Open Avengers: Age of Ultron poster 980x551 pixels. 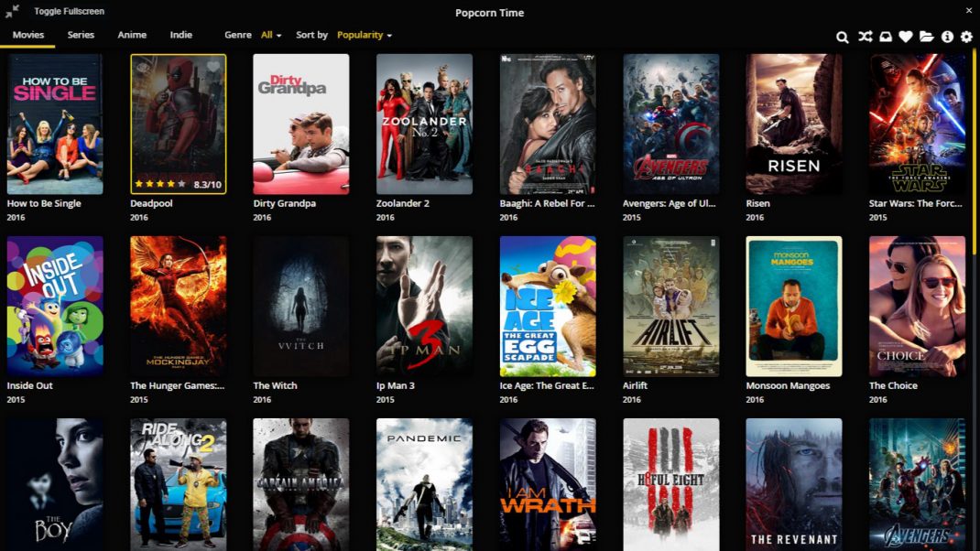point(670,124)
